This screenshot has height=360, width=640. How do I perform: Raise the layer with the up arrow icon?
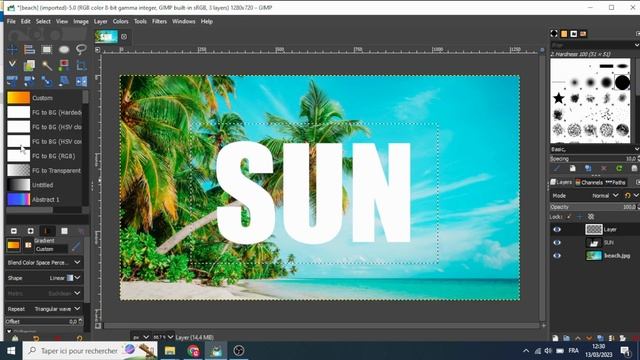point(578,338)
